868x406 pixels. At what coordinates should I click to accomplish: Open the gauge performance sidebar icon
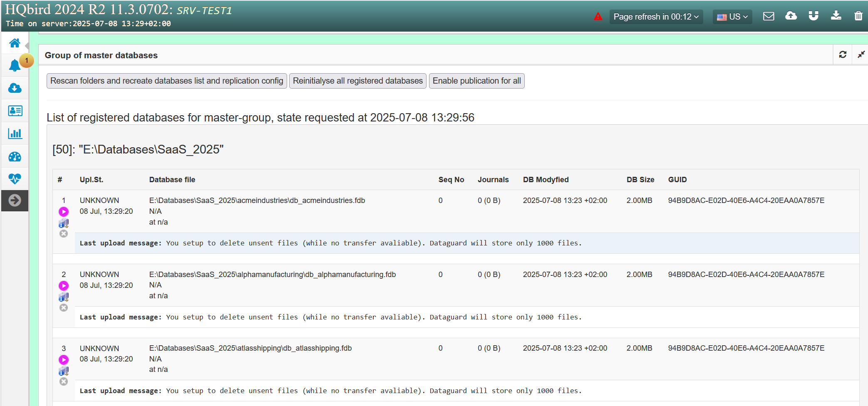pos(15,156)
